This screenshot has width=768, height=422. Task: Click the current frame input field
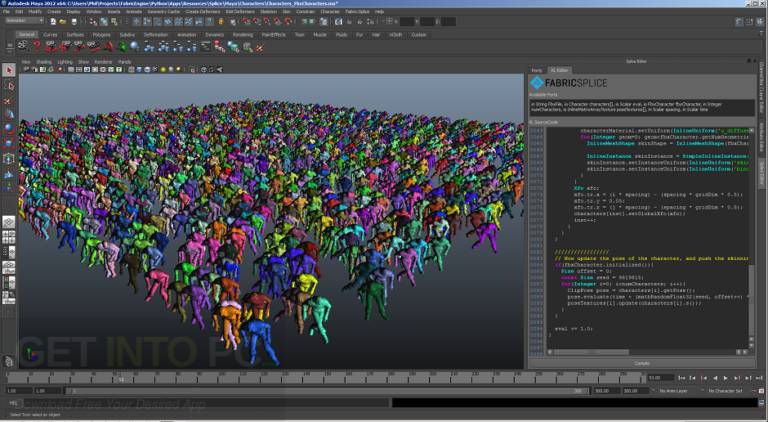[x=660, y=378]
